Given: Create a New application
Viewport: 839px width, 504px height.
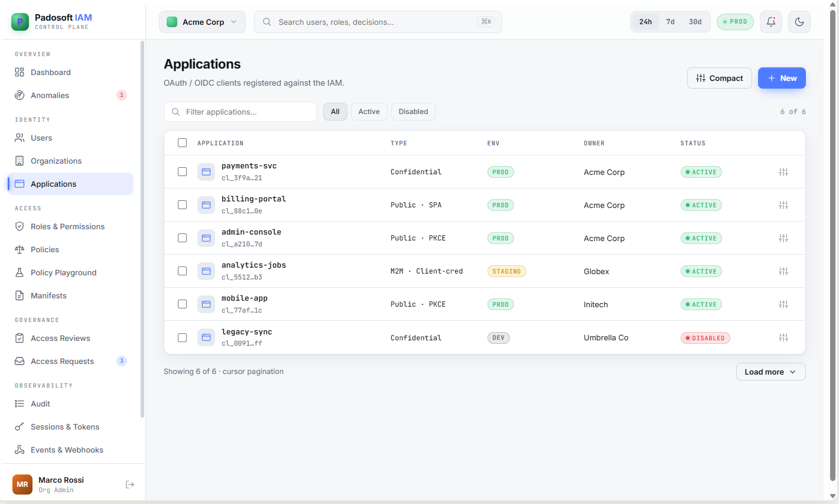Looking at the screenshot, I should click(782, 78).
